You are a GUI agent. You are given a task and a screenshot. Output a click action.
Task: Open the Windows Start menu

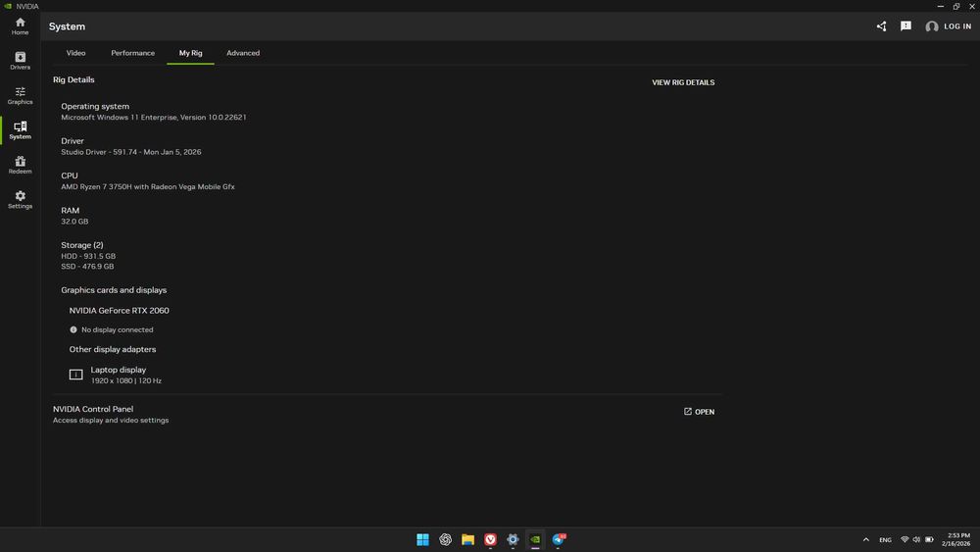(423, 539)
